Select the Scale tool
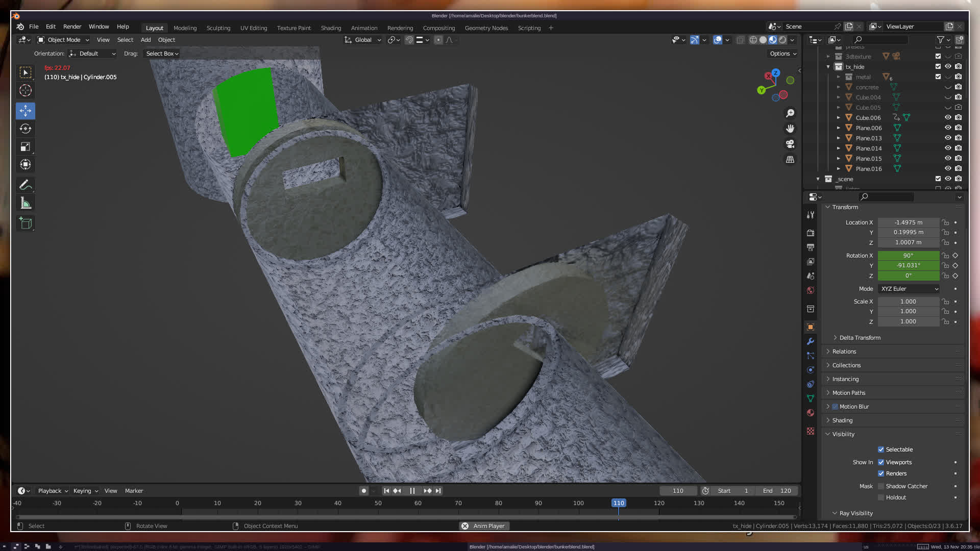 coord(26,147)
